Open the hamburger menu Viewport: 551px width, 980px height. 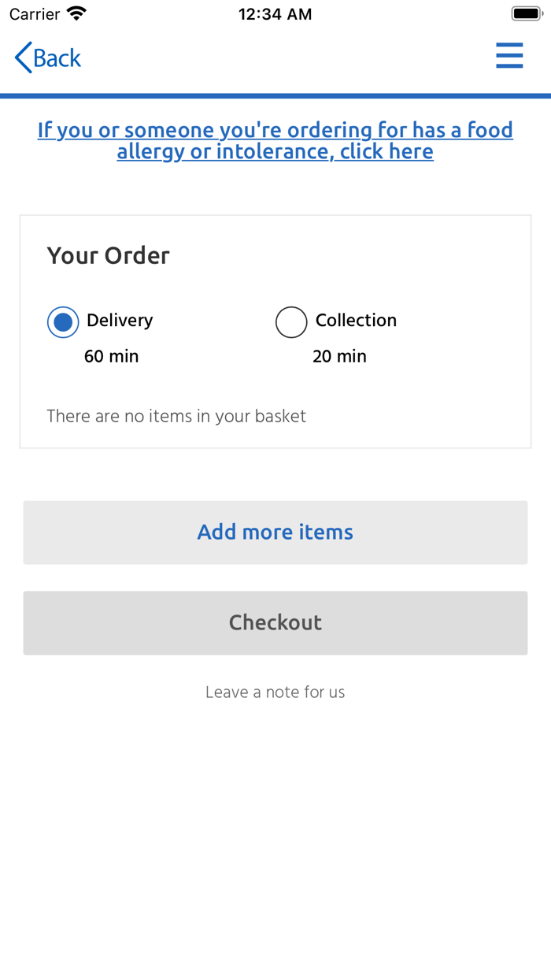tap(509, 57)
